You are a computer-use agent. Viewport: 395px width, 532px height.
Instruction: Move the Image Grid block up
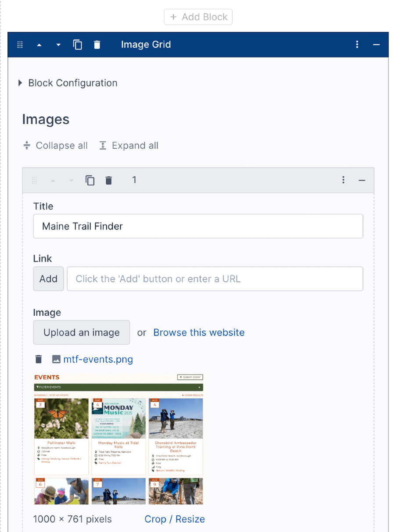pyautogui.click(x=39, y=44)
